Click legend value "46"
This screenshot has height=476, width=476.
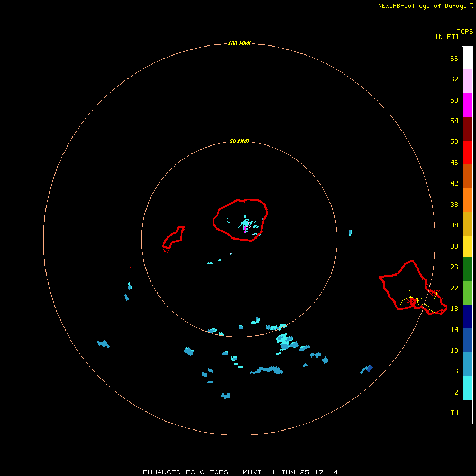pos(454,162)
